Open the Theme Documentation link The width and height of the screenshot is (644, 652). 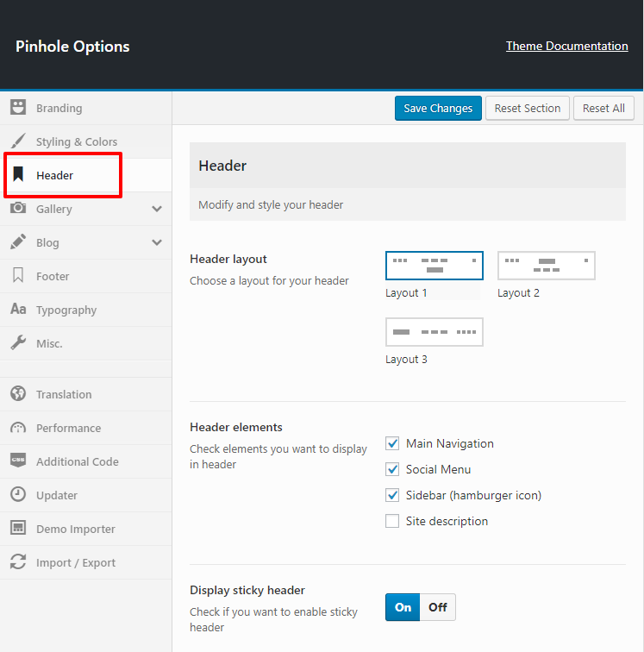566,46
